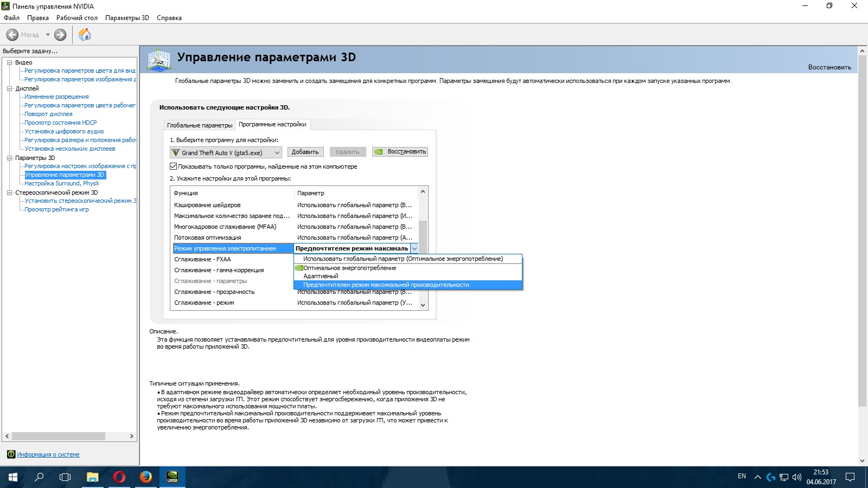Open Opera browser from the taskbar
The image size is (868, 488).
click(119, 477)
